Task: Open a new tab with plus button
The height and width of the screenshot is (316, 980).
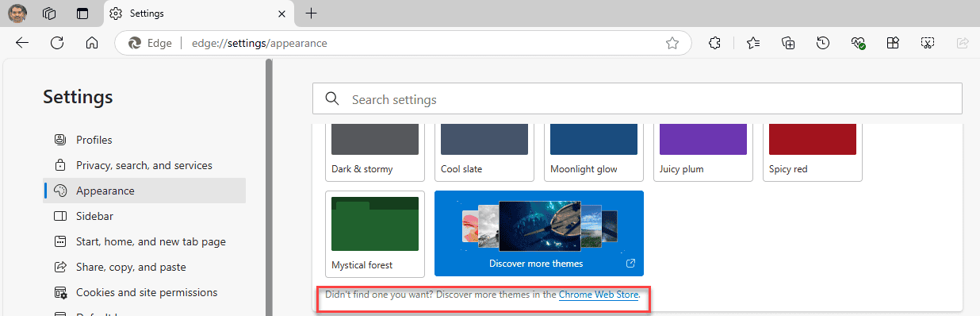Action: [312, 13]
